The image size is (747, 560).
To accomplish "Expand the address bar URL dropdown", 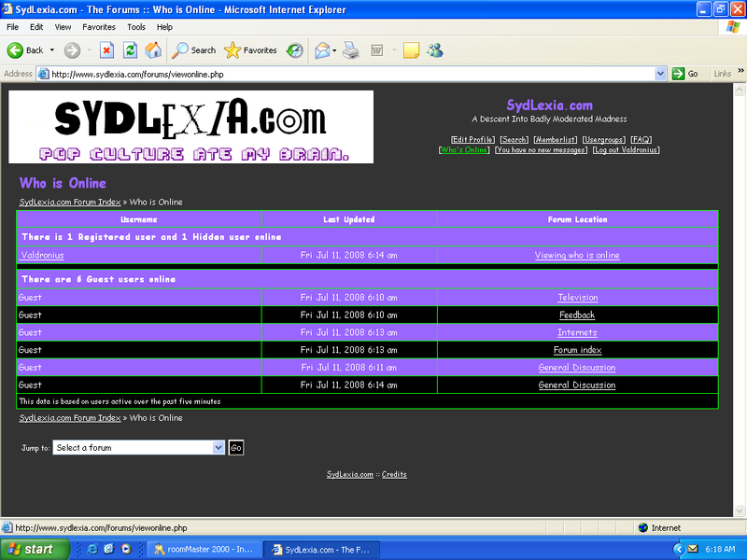I will click(660, 74).
